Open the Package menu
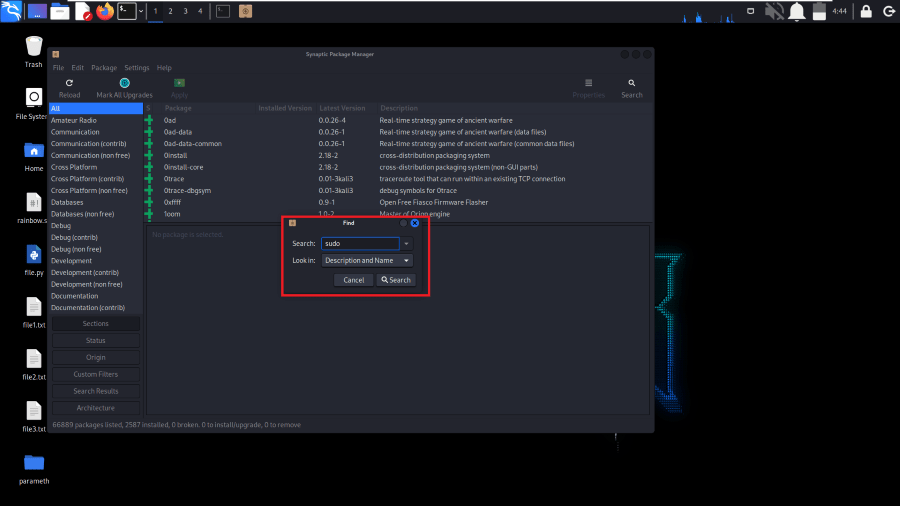Viewport: 900px width, 506px height. coord(104,68)
